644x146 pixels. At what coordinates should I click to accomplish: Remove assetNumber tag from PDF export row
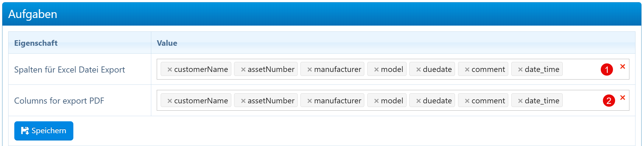[x=243, y=101]
